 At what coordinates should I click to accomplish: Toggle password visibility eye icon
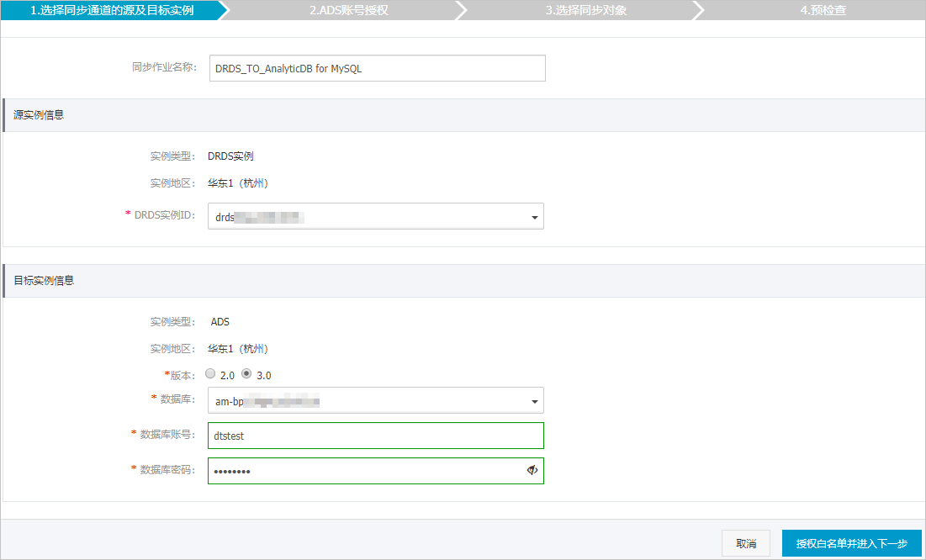coord(532,470)
